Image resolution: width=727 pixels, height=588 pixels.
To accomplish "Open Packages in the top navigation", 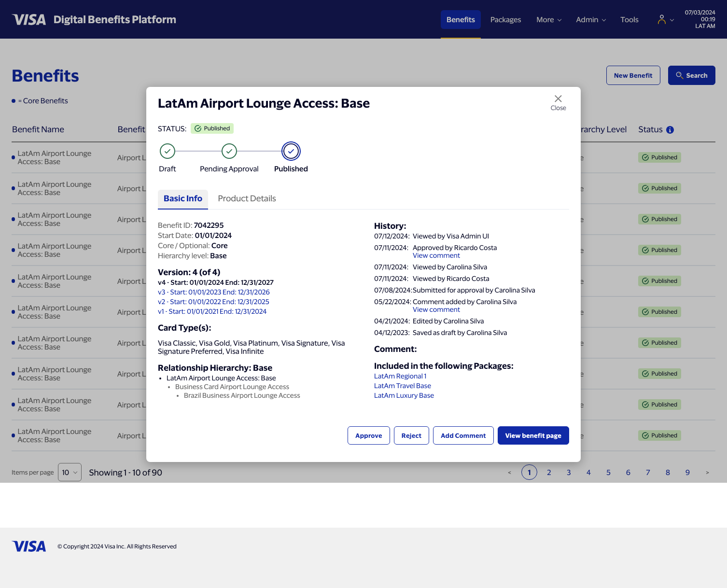I will click(x=505, y=19).
